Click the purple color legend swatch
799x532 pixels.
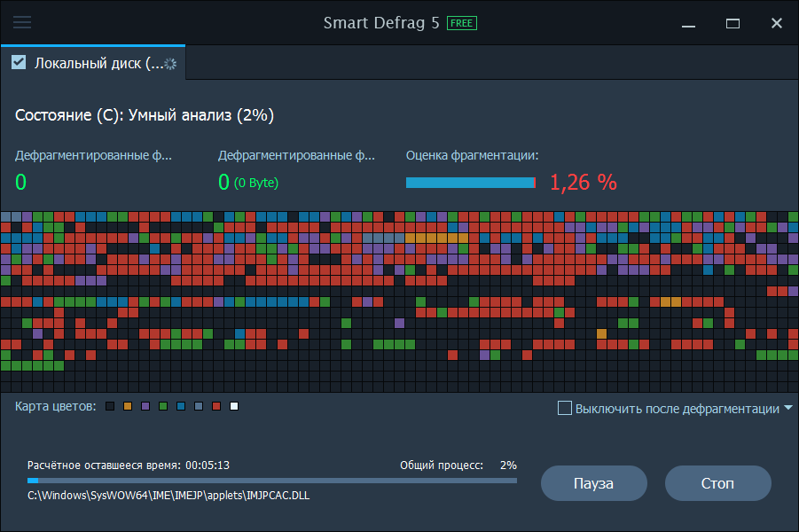click(145, 406)
